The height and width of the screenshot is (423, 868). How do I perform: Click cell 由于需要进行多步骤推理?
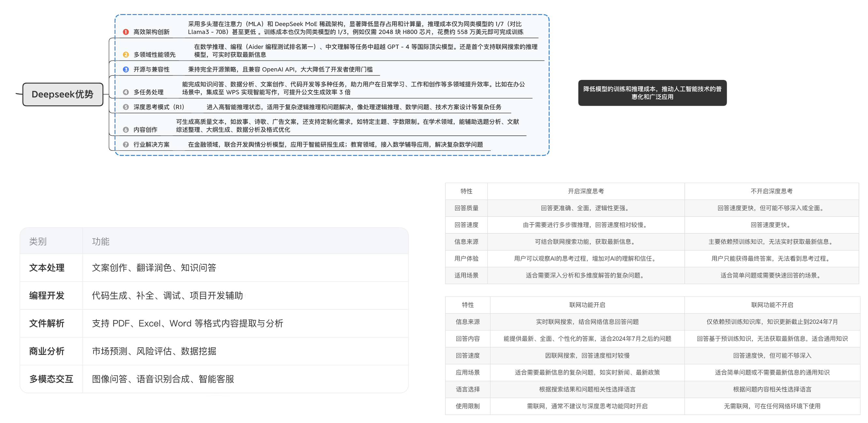pos(586,225)
